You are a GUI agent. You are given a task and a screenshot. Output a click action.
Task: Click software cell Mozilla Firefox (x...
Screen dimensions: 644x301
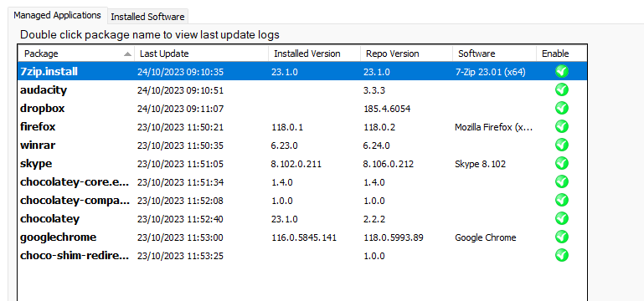click(494, 127)
